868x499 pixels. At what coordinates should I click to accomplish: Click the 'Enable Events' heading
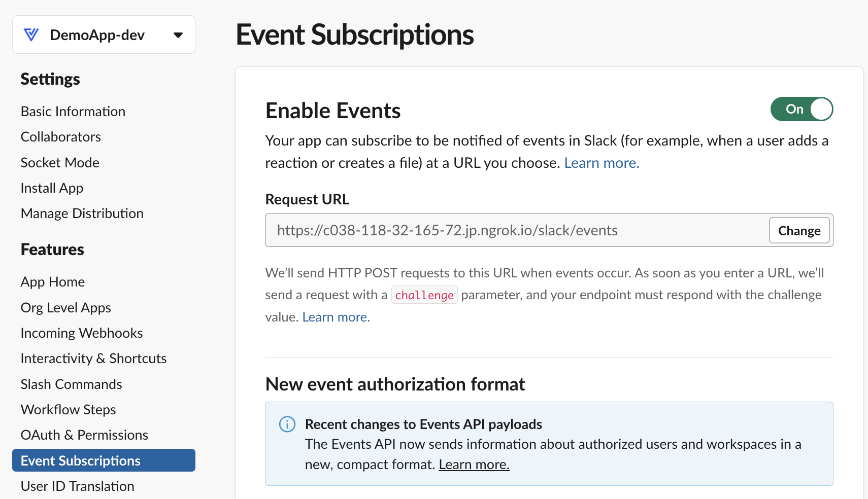pyautogui.click(x=333, y=111)
